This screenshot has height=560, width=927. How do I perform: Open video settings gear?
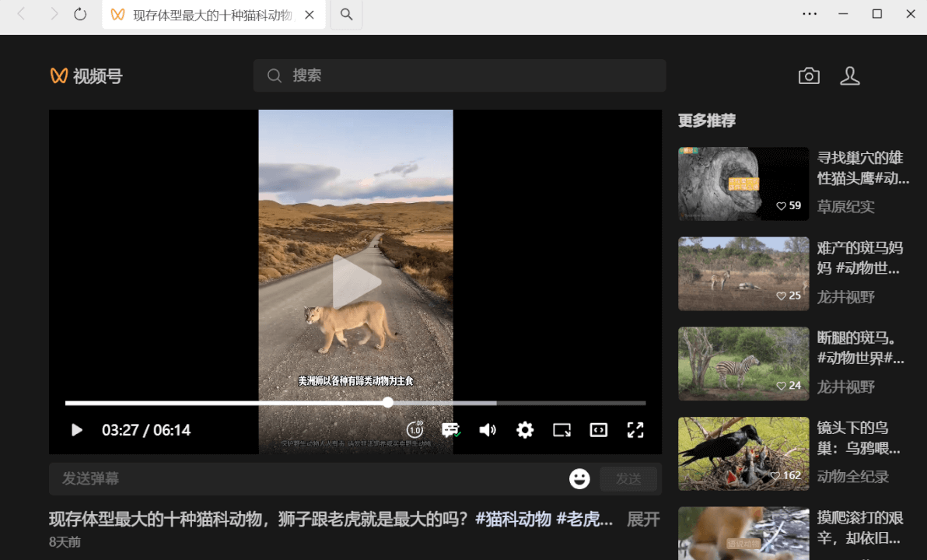coord(525,429)
